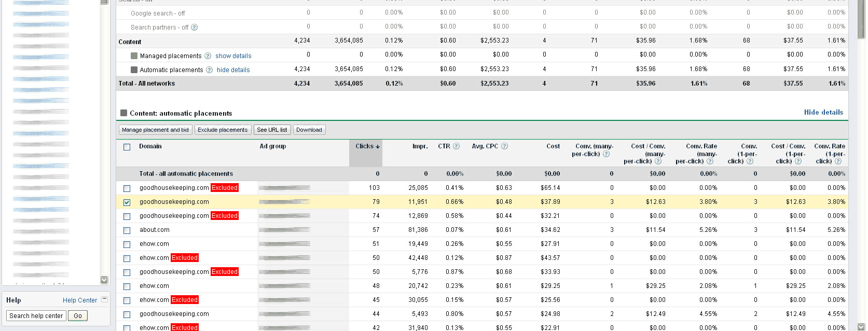868x331 pixels.
Task: Uncheck the highlighted goodhousekeeping.com row, 79 clicks
Action: click(127, 202)
